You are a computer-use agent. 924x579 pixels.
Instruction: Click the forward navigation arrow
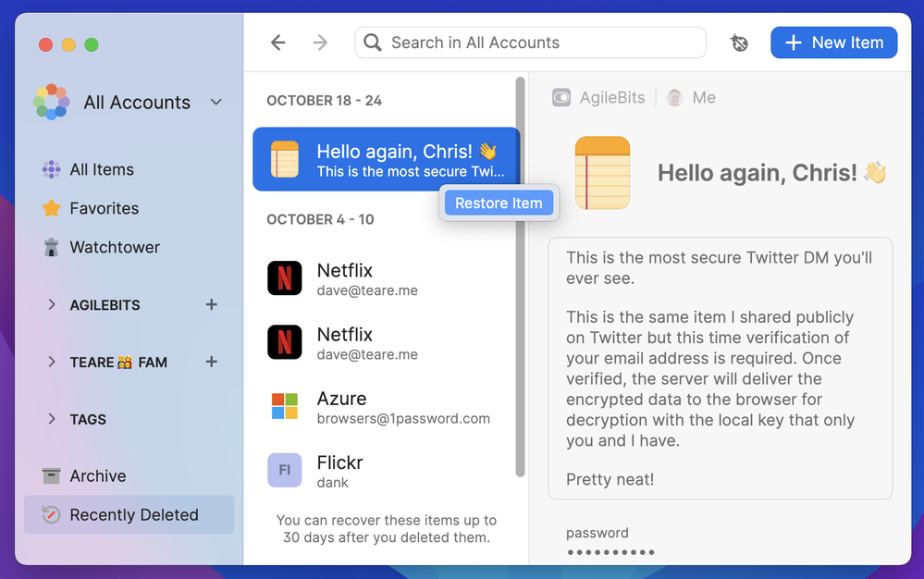[320, 43]
